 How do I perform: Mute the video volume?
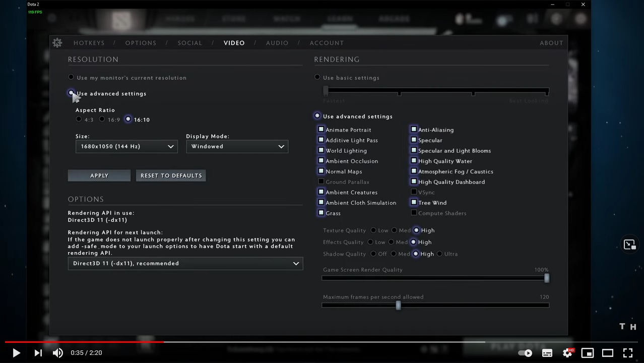click(58, 353)
